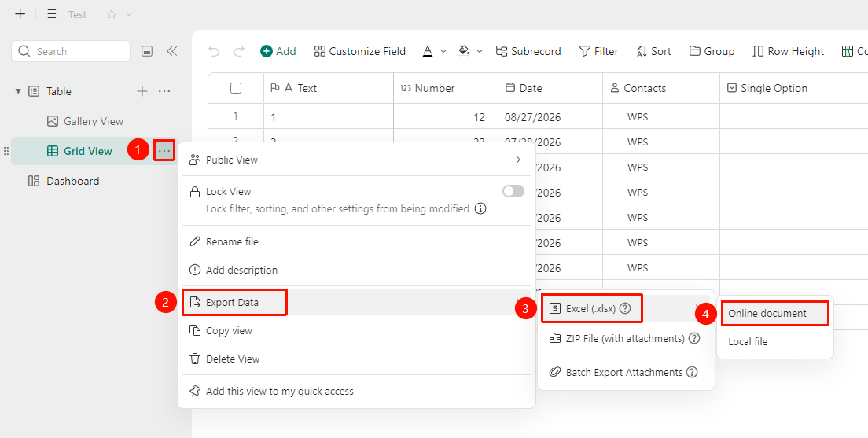Open the Grid View three-dot menu
The width and height of the screenshot is (868, 438).
coord(164,151)
